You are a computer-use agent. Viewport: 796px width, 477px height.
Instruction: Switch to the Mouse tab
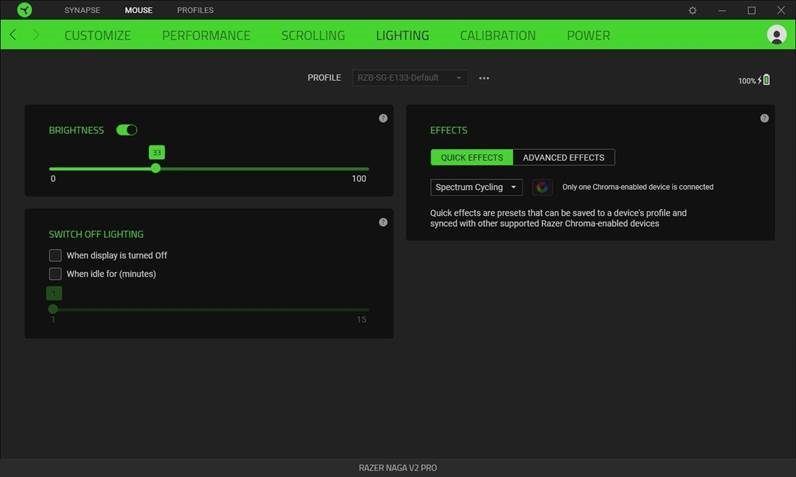point(139,10)
